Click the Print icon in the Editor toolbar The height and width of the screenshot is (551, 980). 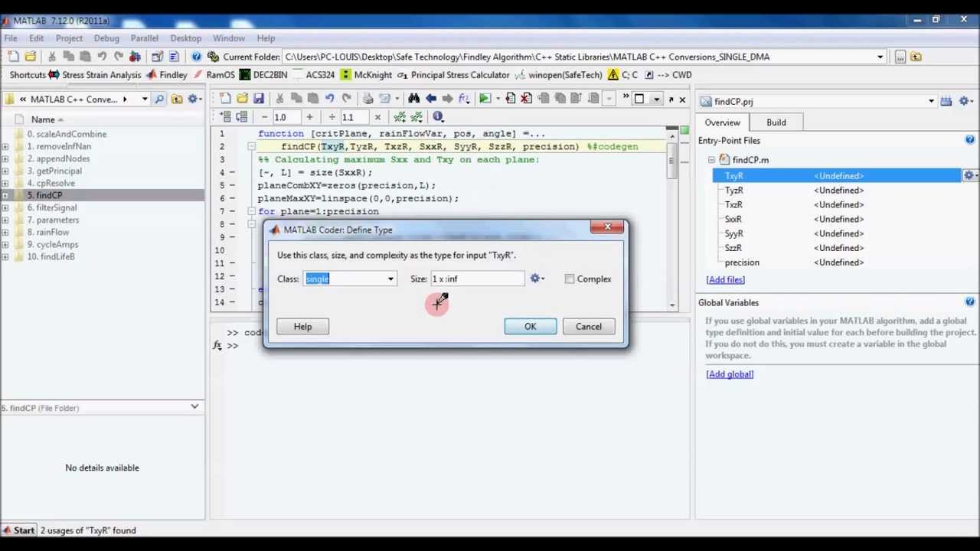tap(368, 98)
